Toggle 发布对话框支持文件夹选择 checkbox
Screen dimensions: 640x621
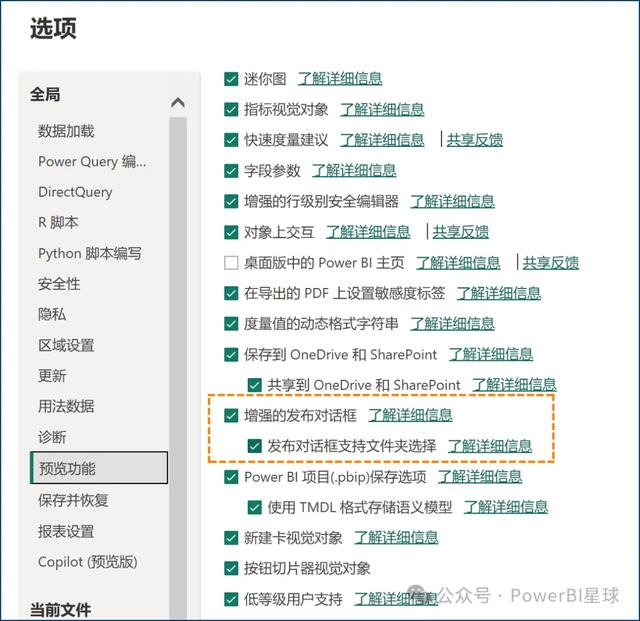pos(255,446)
